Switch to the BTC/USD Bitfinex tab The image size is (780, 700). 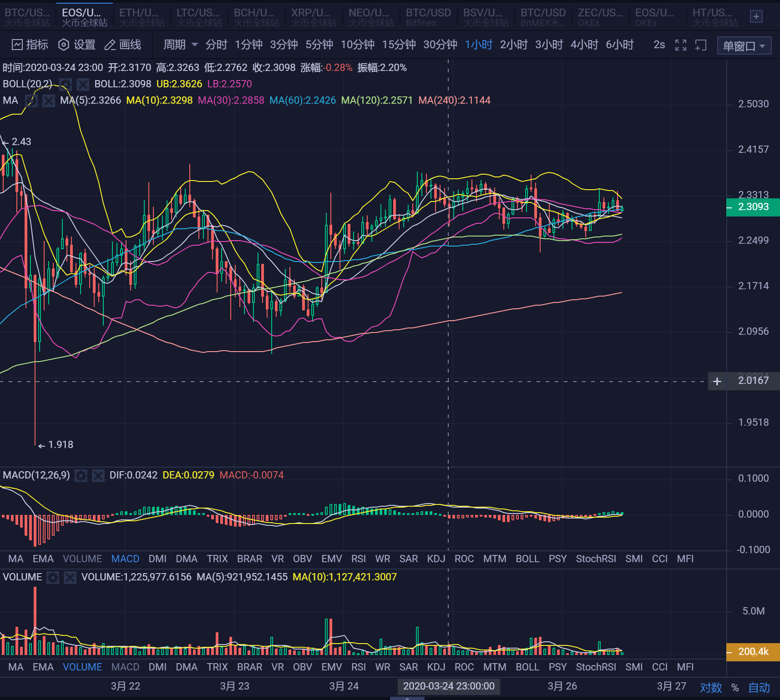pyautogui.click(x=428, y=17)
